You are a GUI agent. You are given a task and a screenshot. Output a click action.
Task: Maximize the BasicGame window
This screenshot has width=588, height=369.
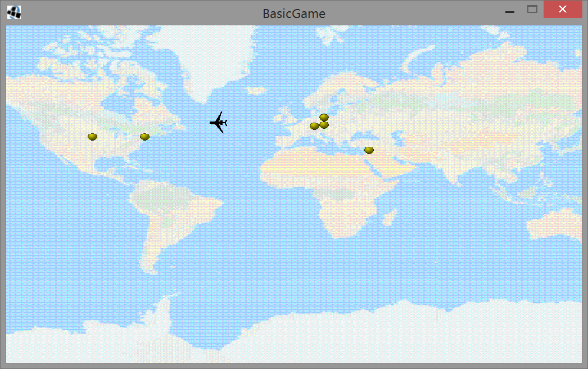pos(532,9)
